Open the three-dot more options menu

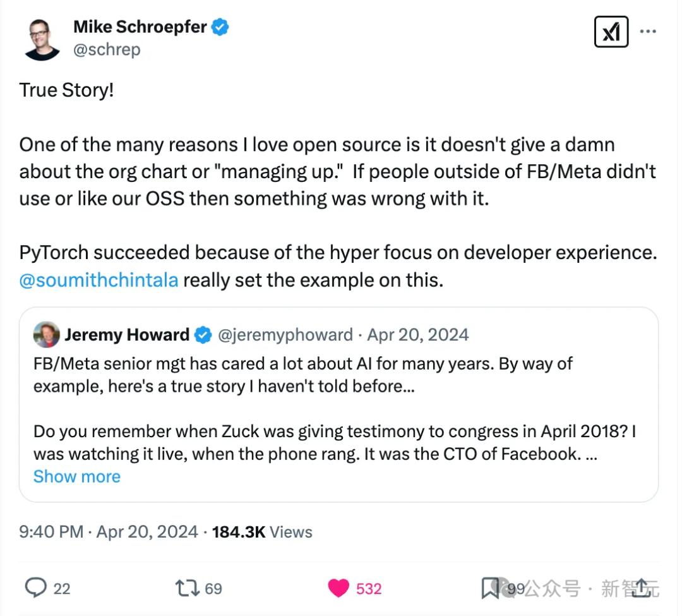click(648, 32)
